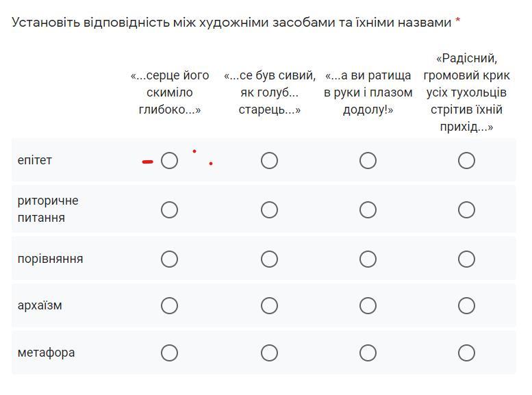Choose риторичне питання for «серце його скиміло»
This screenshot has width=532, height=395.
point(169,209)
